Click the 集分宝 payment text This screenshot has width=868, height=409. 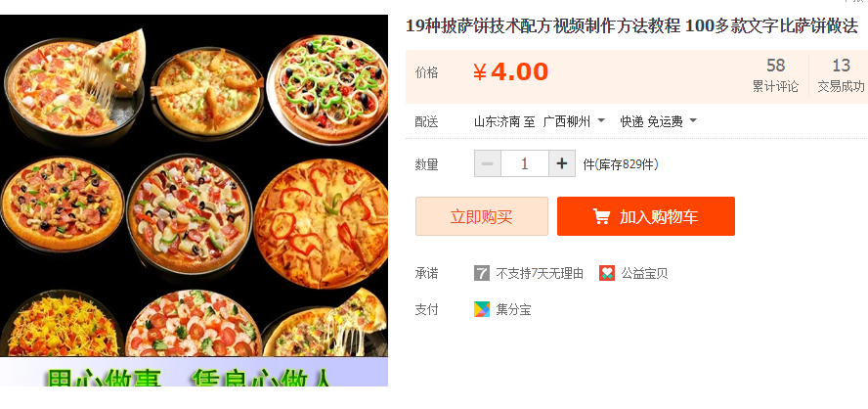coord(513,309)
